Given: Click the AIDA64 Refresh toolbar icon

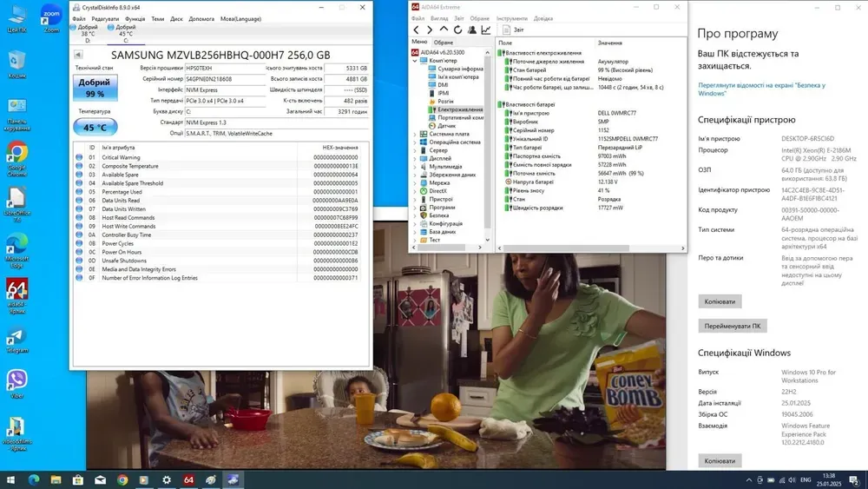Looking at the screenshot, I should [x=458, y=30].
